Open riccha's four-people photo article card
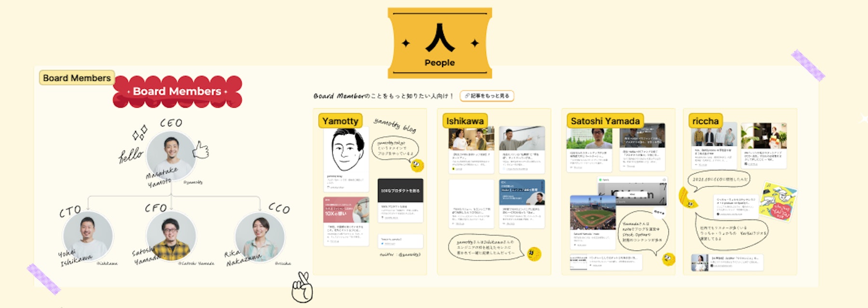868x308 pixels. click(714, 145)
